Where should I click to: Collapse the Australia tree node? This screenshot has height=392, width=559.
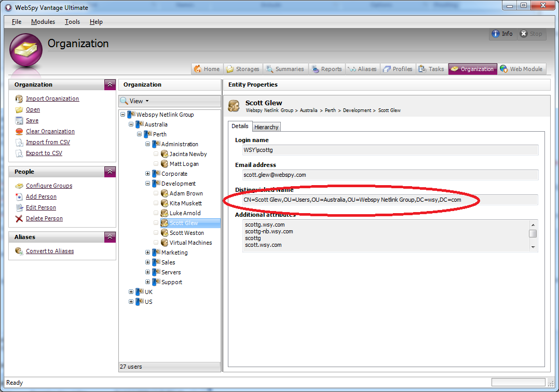[x=131, y=124]
